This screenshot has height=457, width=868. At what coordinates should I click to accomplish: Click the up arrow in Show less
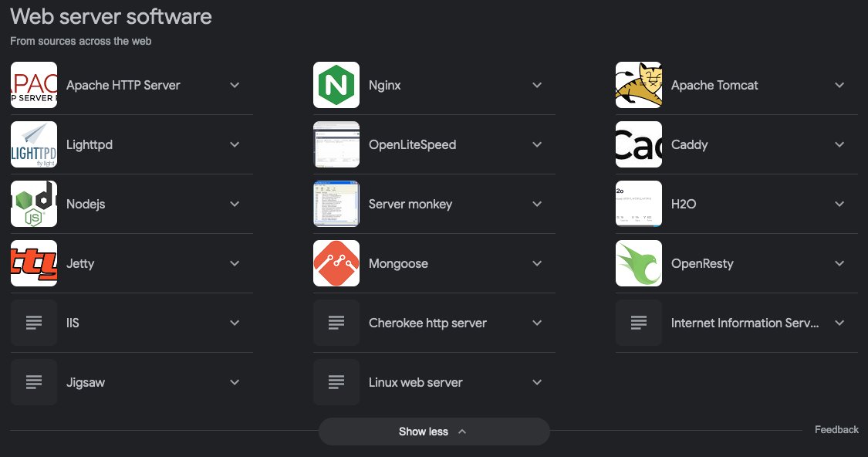(462, 432)
